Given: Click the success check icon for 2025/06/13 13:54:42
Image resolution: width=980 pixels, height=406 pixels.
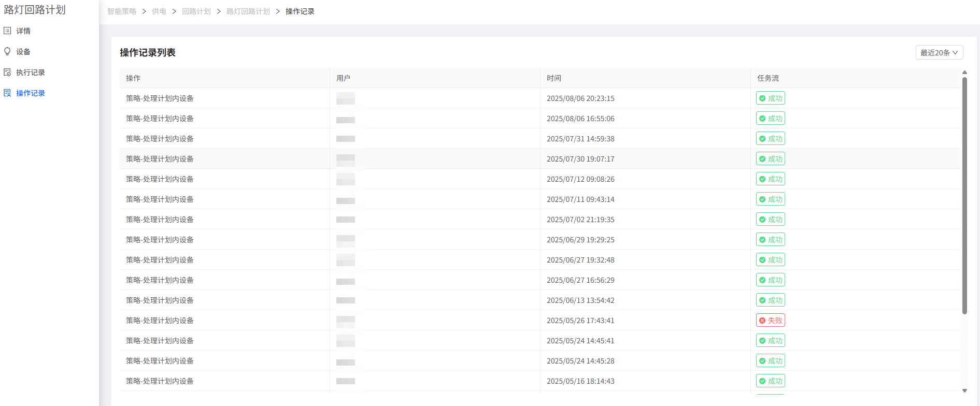Looking at the screenshot, I should tap(762, 300).
